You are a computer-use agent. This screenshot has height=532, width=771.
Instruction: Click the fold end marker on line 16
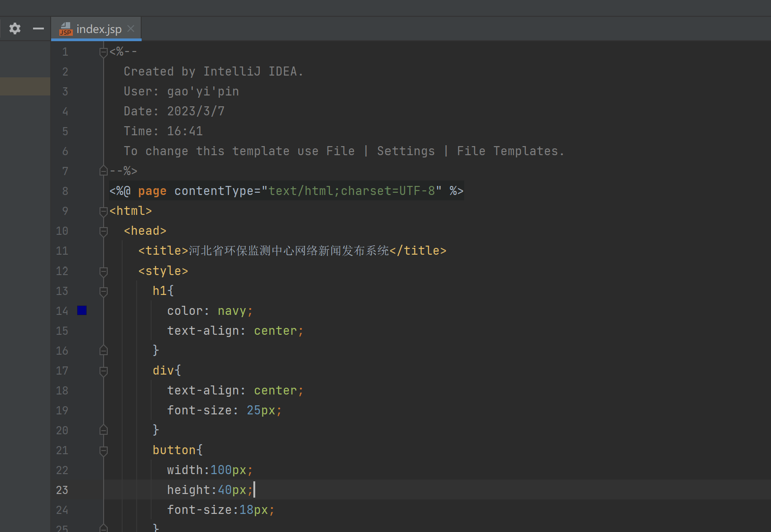[104, 350]
